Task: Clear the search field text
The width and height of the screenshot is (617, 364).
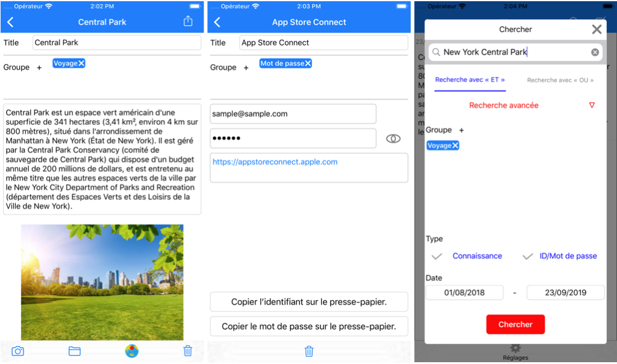Action: pyautogui.click(x=595, y=52)
